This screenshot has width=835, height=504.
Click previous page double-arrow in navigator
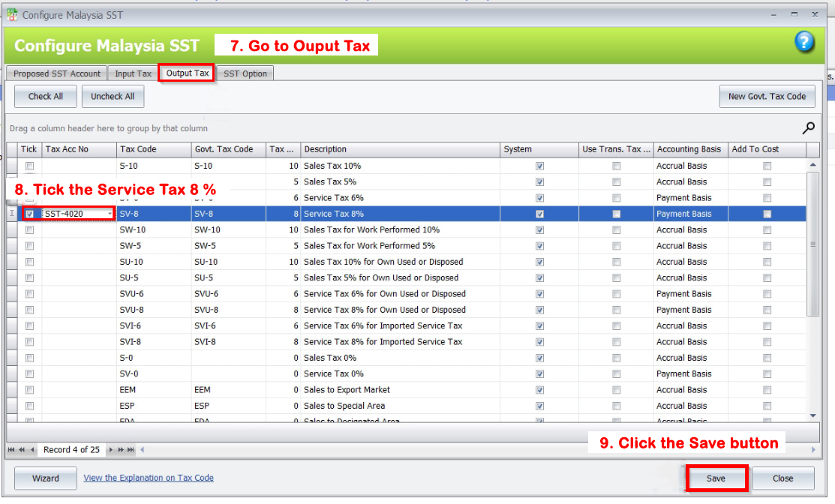point(21,450)
